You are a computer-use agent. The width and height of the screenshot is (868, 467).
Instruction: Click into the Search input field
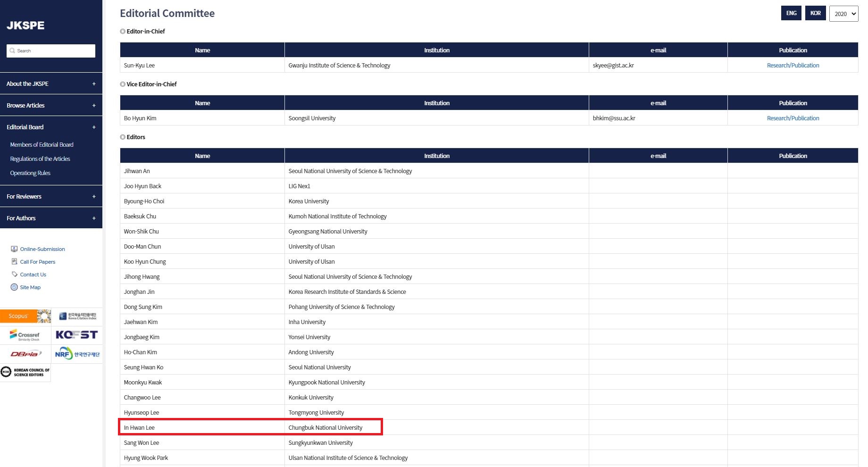[x=51, y=50]
